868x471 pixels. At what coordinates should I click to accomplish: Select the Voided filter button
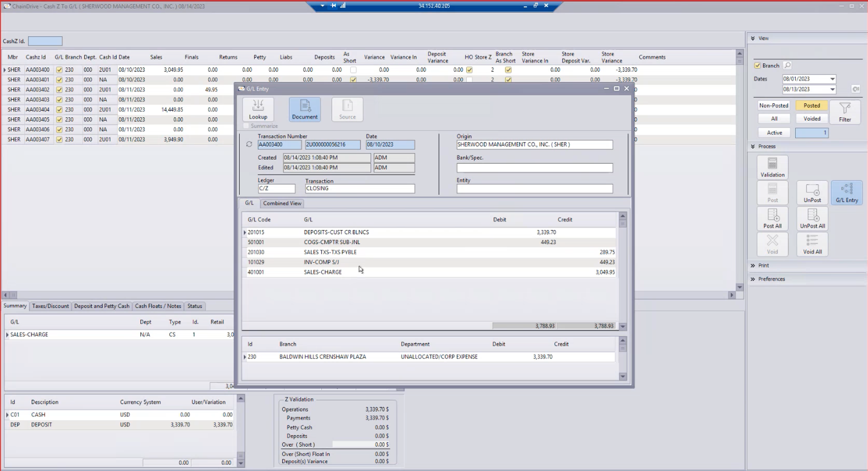[x=812, y=119]
